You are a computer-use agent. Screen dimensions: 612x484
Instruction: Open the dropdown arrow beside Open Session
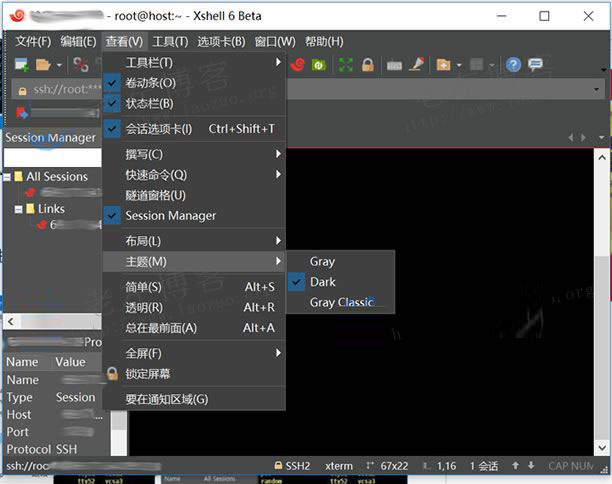pos(59,65)
